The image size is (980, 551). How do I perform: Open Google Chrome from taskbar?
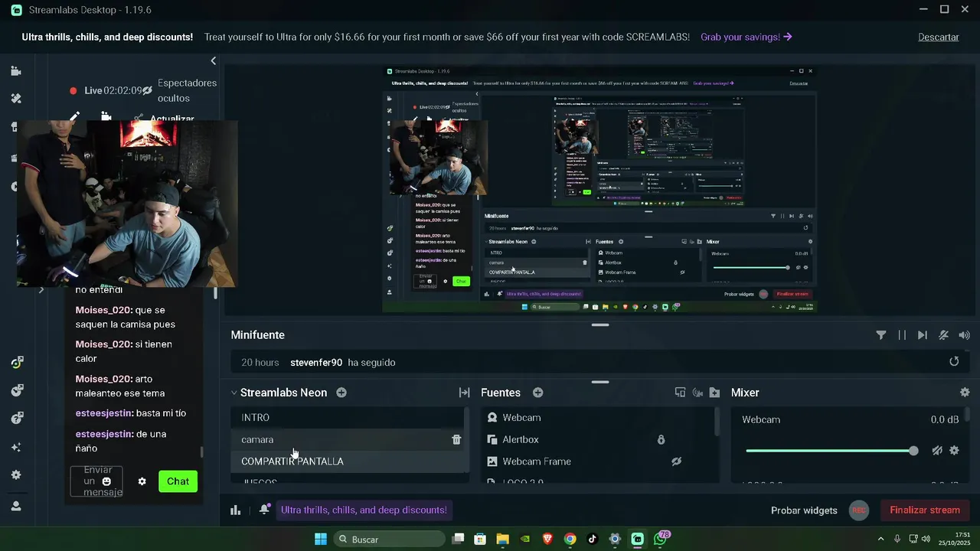(x=570, y=540)
